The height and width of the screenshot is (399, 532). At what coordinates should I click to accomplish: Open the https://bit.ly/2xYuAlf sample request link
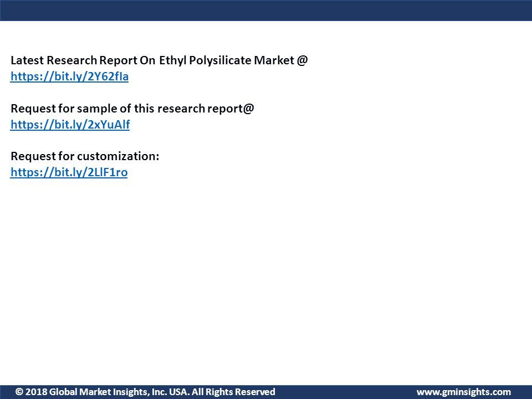pos(70,125)
